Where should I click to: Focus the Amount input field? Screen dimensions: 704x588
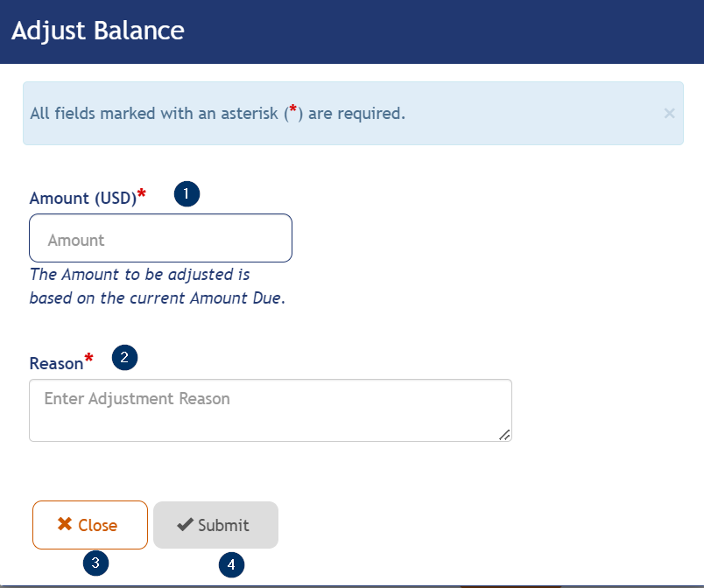pyautogui.click(x=160, y=238)
